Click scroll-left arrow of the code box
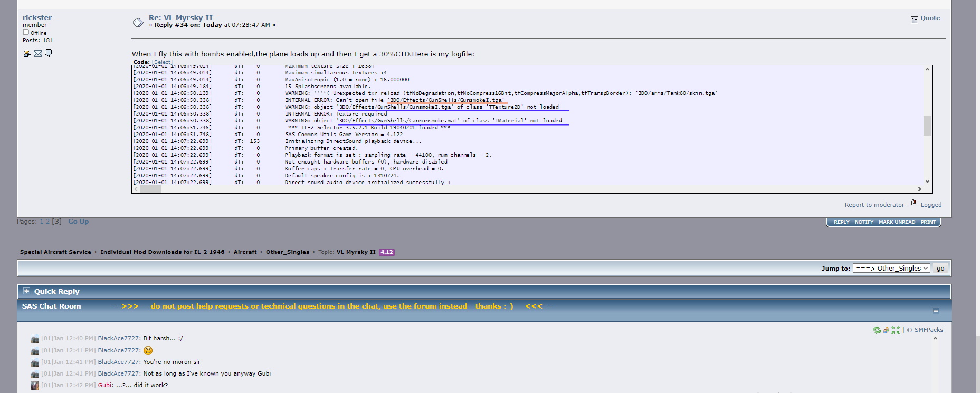Image resolution: width=980 pixels, height=393 pixels. pos(136,189)
